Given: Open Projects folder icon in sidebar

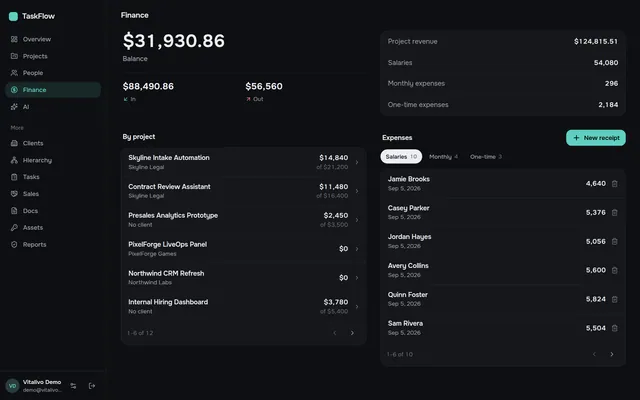Looking at the screenshot, I should [x=14, y=56].
